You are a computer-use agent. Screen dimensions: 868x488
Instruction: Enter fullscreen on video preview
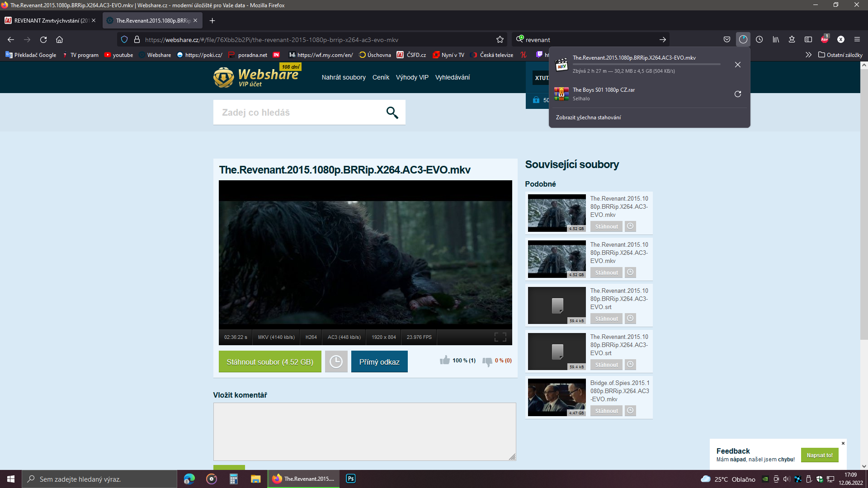pyautogui.click(x=500, y=337)
